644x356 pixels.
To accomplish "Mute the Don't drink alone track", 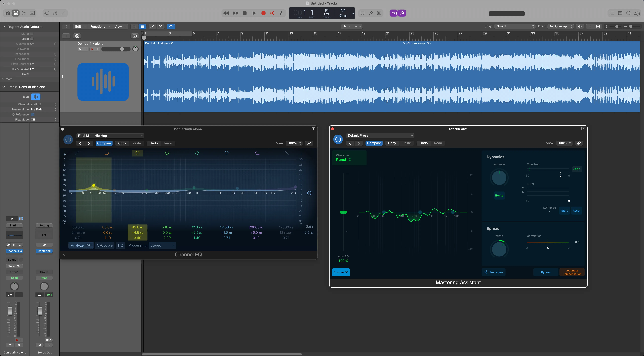I will pyautogui.click(x=80, y=49).
